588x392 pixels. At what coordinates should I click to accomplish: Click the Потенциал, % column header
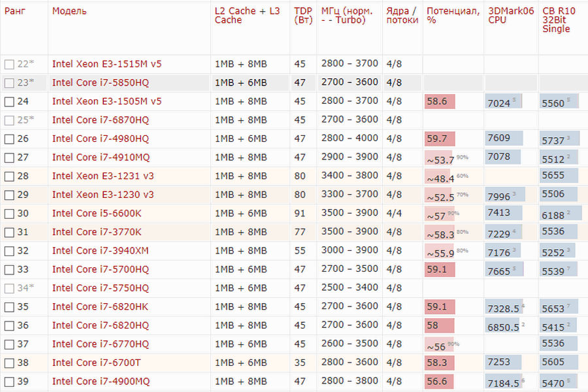[453, 16]
